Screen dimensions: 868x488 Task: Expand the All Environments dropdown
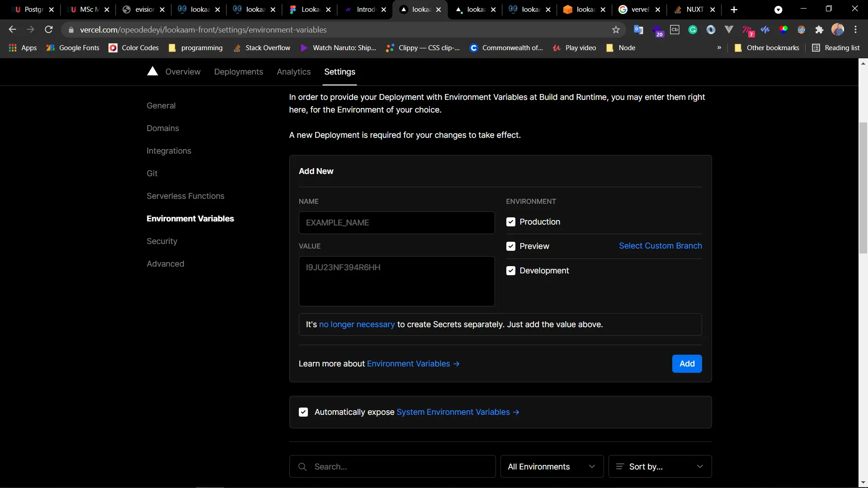click(x=552, y=466)
